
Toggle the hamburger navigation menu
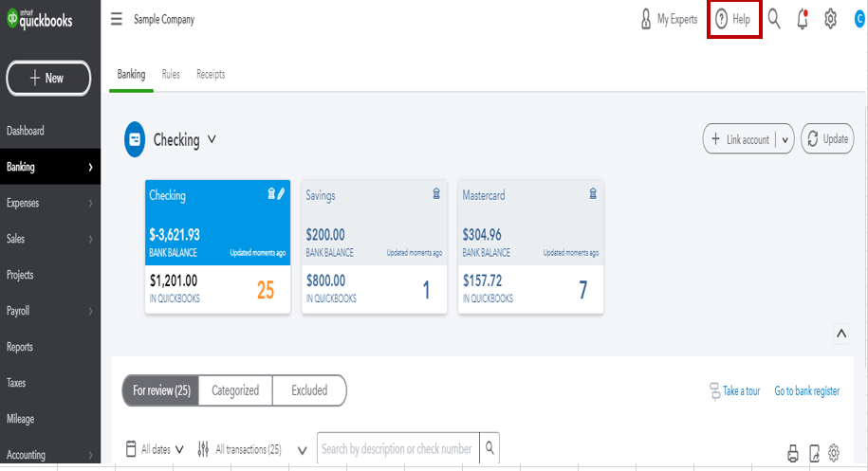(x=117, y=19)
